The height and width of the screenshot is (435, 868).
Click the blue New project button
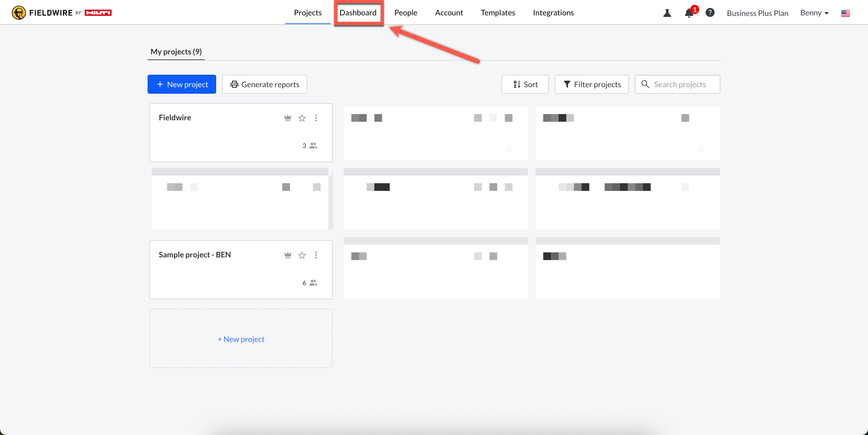click(182, 84)
